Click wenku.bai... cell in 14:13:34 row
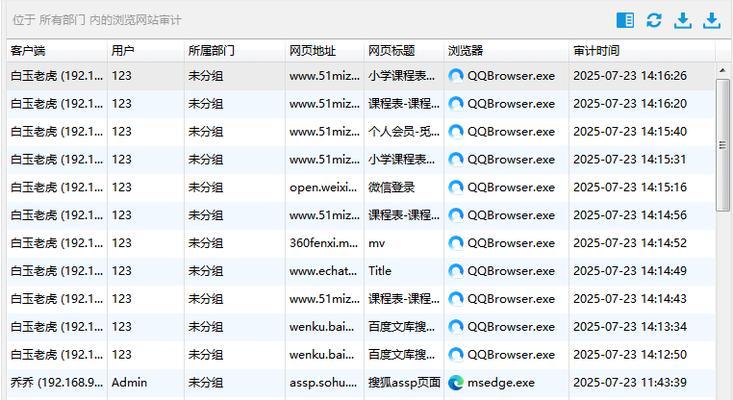Screen dimensions: 733x400 coord(322,327)
